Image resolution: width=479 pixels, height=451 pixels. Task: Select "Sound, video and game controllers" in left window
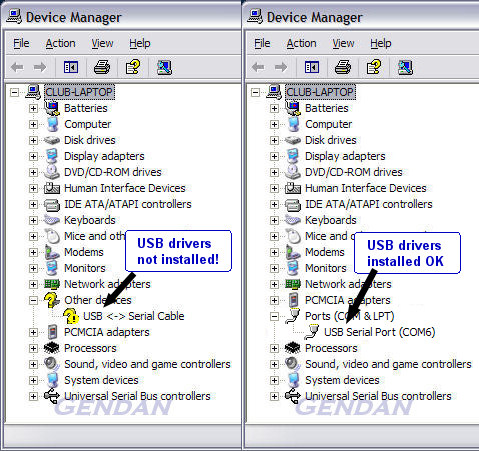(x=147, y=364)
